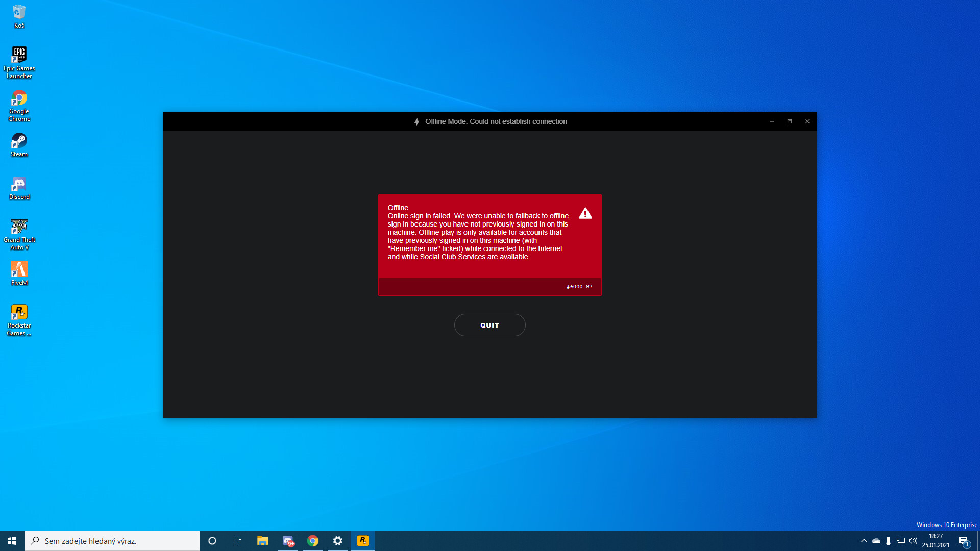Screen dimensions: 980x551
Task: Open Settings gear in taskbar
Action: click(x=337, y=541)
